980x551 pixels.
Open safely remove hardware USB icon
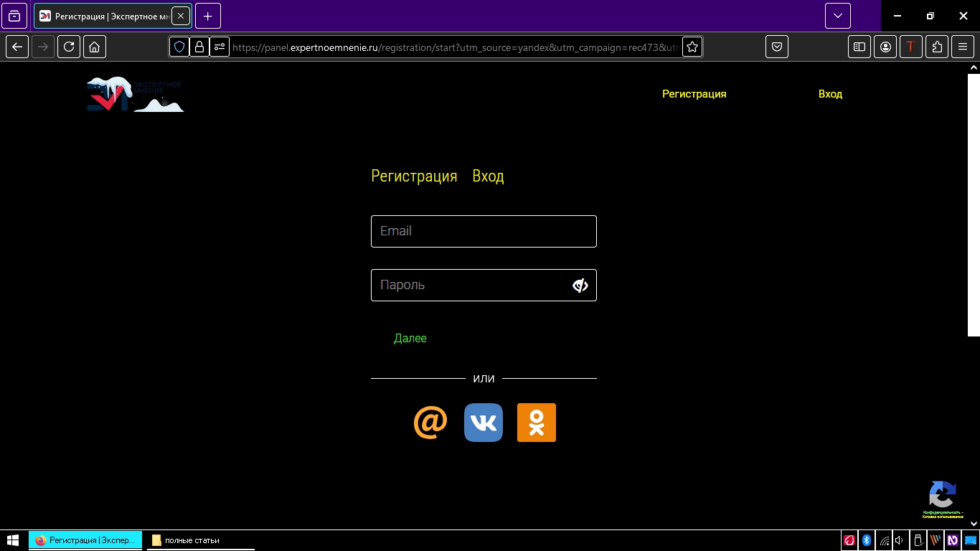click(x=918, y=540)
